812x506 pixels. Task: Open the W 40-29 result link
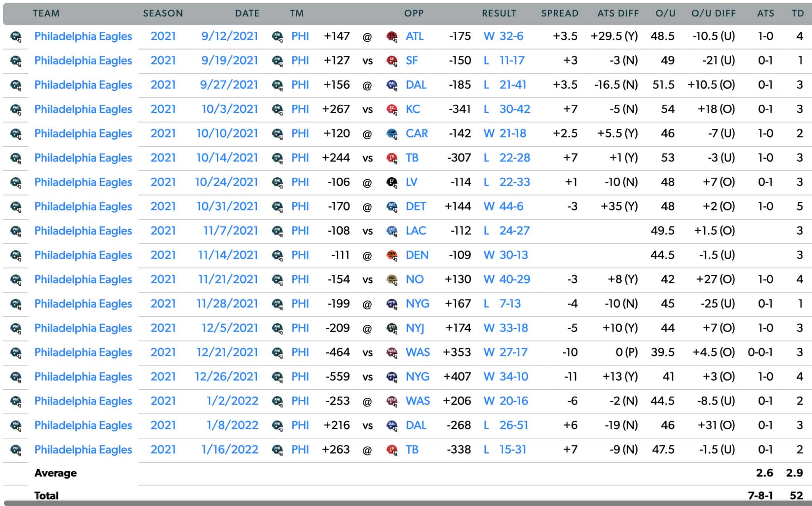pos(507,279)
